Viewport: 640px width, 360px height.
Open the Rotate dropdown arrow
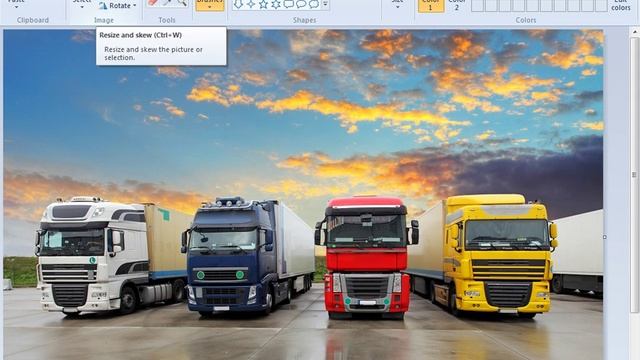click(x=135, y=6)
